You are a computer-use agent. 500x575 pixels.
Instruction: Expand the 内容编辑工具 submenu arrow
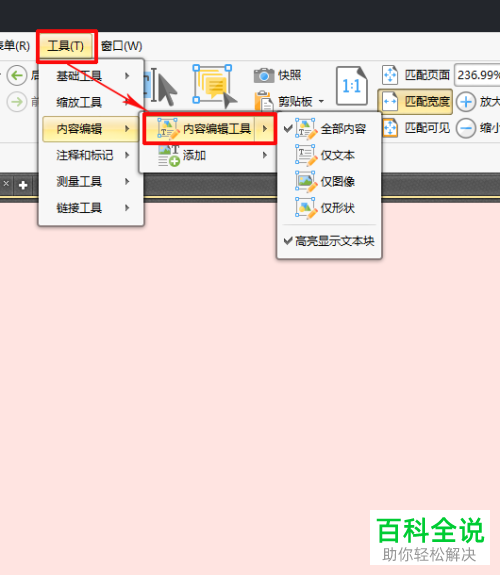click(264, 129)
